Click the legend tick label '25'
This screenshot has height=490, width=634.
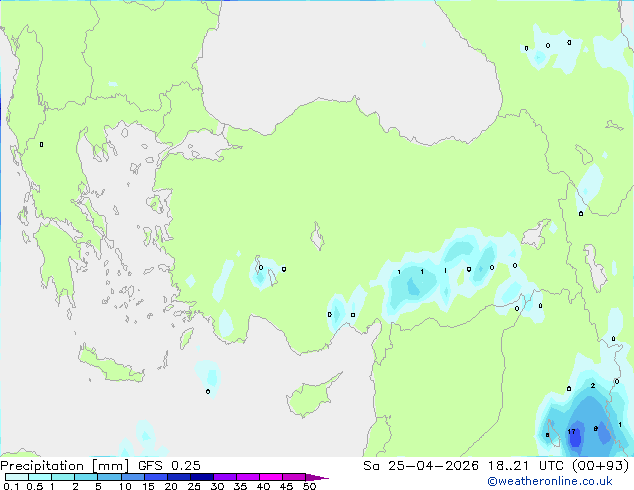[194, 486]
